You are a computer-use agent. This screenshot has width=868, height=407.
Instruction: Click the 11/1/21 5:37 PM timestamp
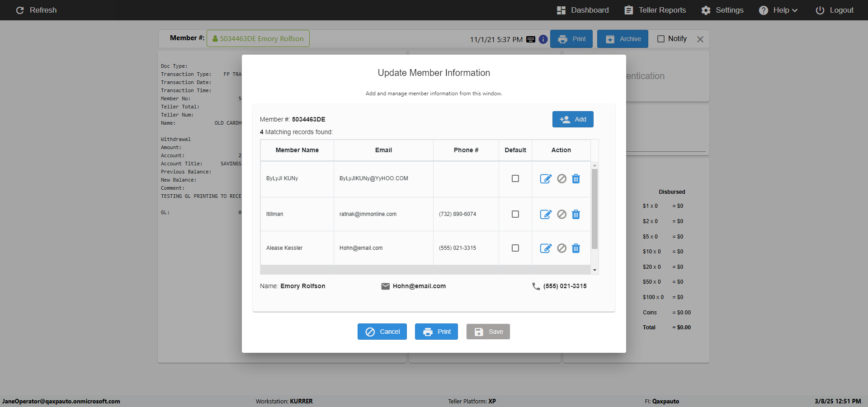pyautogui.click(x=496, y=40)
